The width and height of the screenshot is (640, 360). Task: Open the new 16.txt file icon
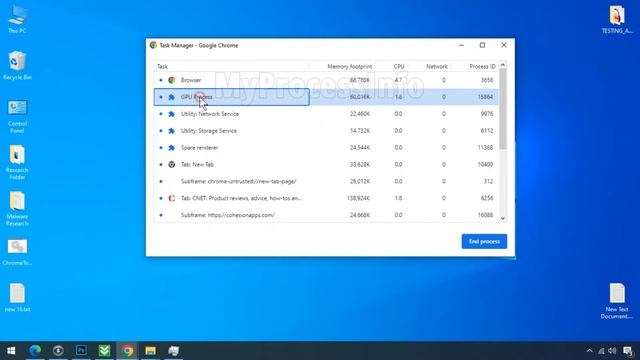click(x=17, y=298)
